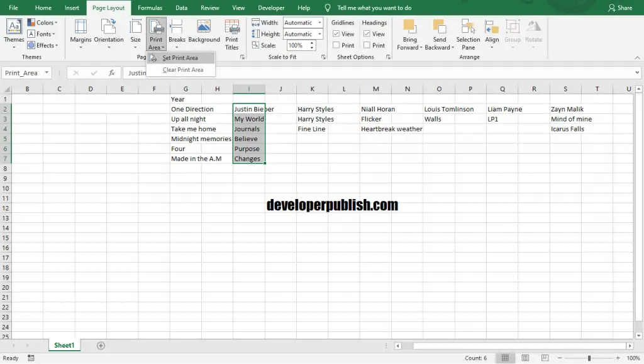644x364 pixels.
Task: Switch to the Insert tab
Action: click(72, 8)
